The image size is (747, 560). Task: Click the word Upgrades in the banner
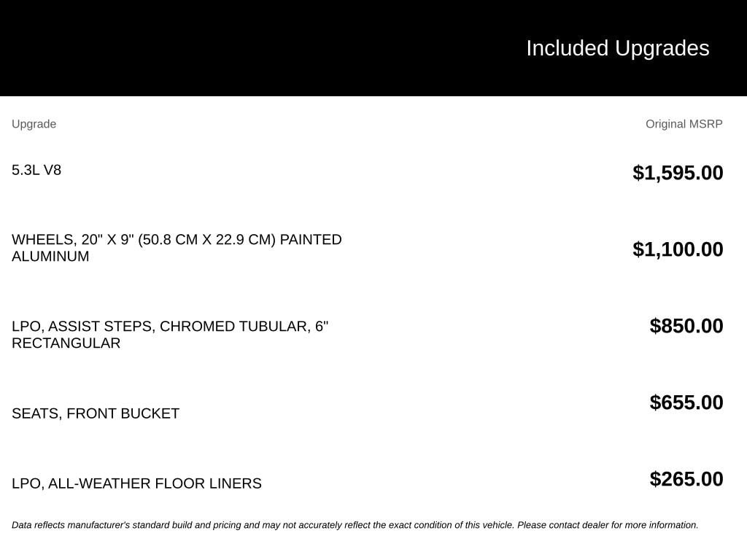[x=662, y=49]
